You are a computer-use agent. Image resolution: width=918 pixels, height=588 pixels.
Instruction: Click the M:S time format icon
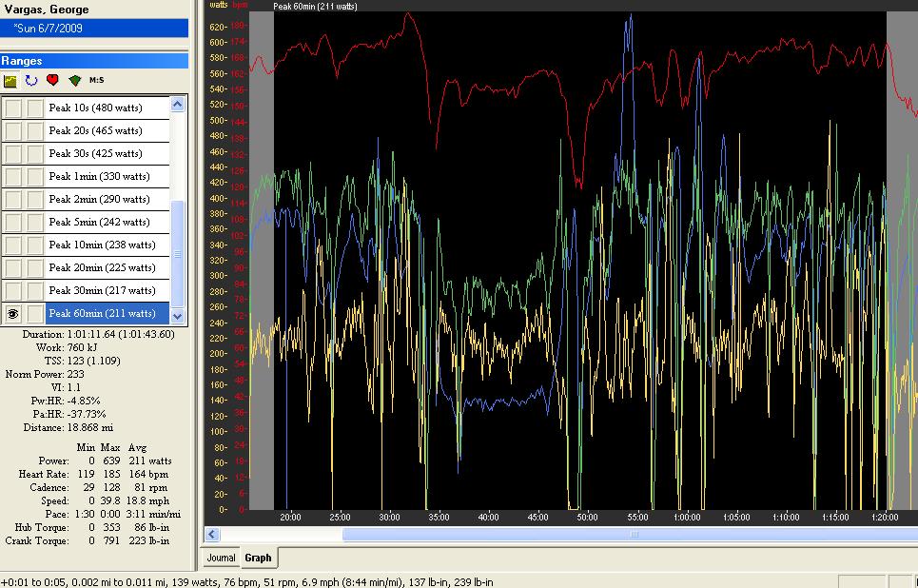coord(96,81)
